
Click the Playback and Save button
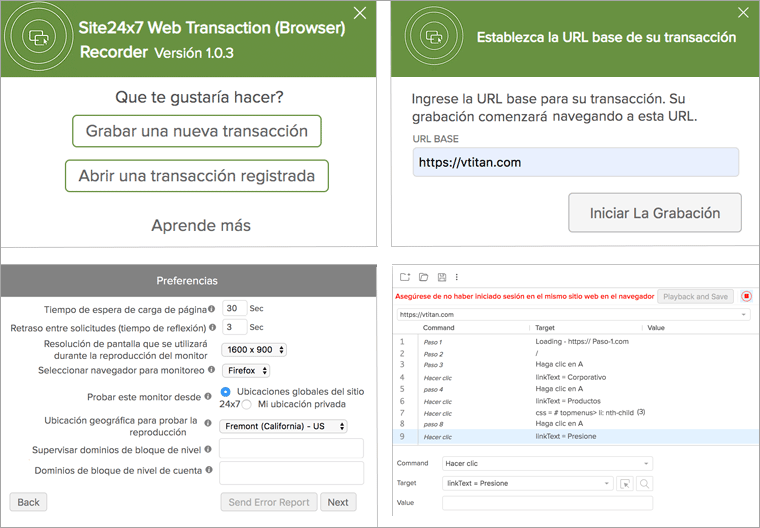[696, 296]
